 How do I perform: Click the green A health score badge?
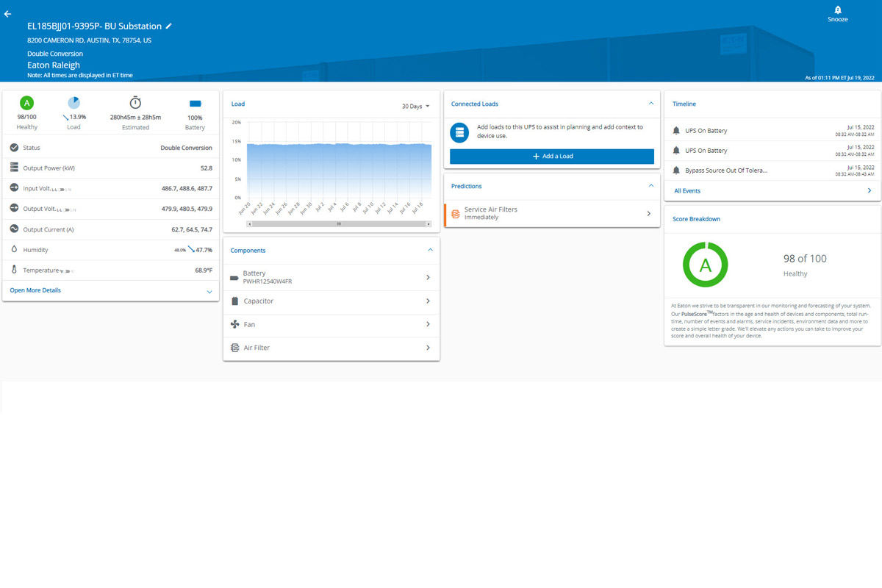click(26, 103)
